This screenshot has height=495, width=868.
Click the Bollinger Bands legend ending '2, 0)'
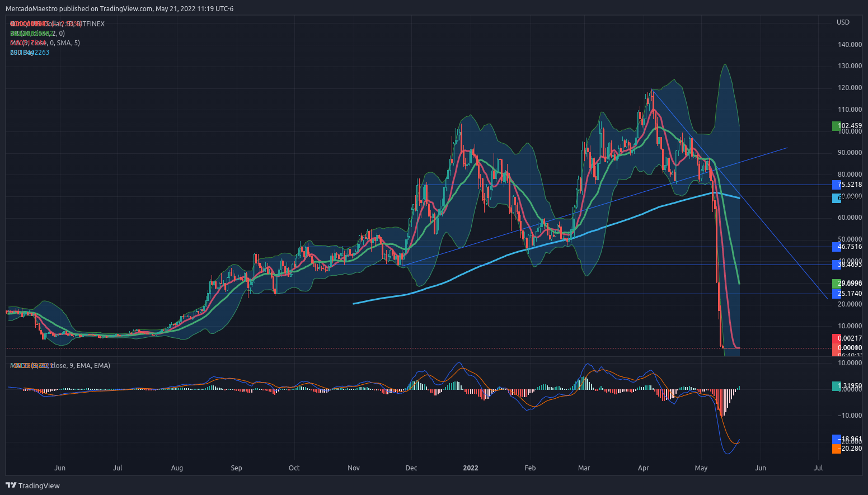pyautogui.click(x=37, y=34)
